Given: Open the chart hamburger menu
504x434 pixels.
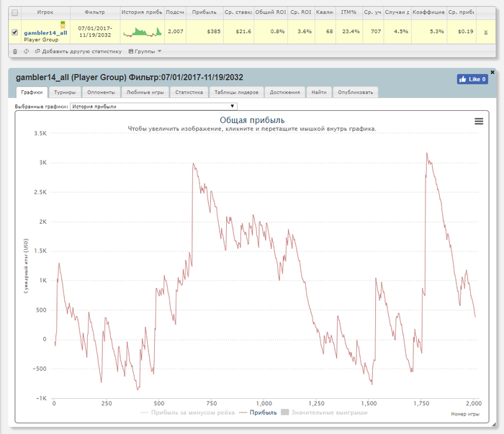Looking at the screenshot, I should pyautogui.click(x=479, y=121).
